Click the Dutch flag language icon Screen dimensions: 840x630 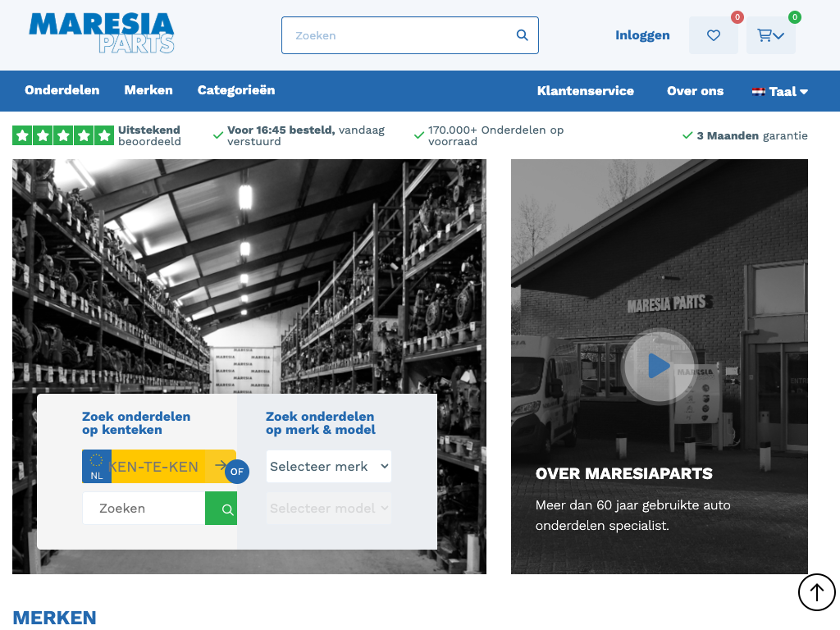click(759, 92)
